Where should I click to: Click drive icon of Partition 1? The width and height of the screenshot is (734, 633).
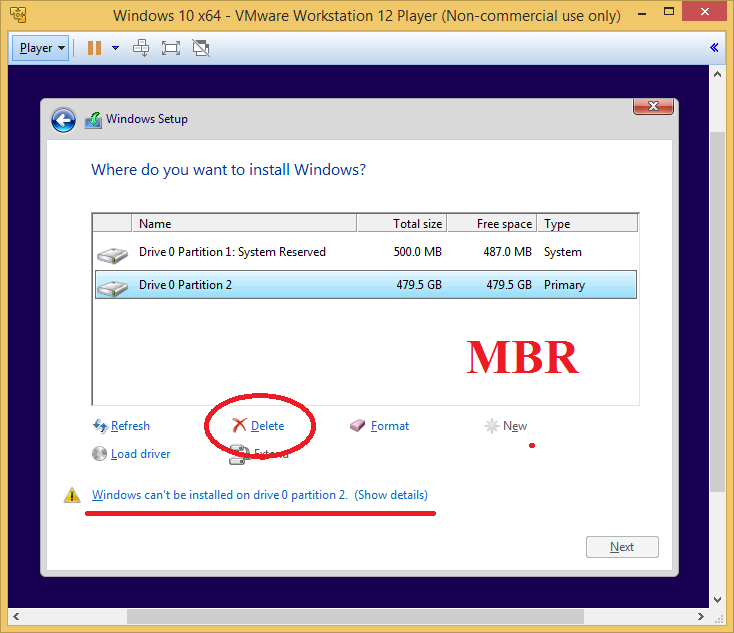pyautogui.click(x=112, y=256)
